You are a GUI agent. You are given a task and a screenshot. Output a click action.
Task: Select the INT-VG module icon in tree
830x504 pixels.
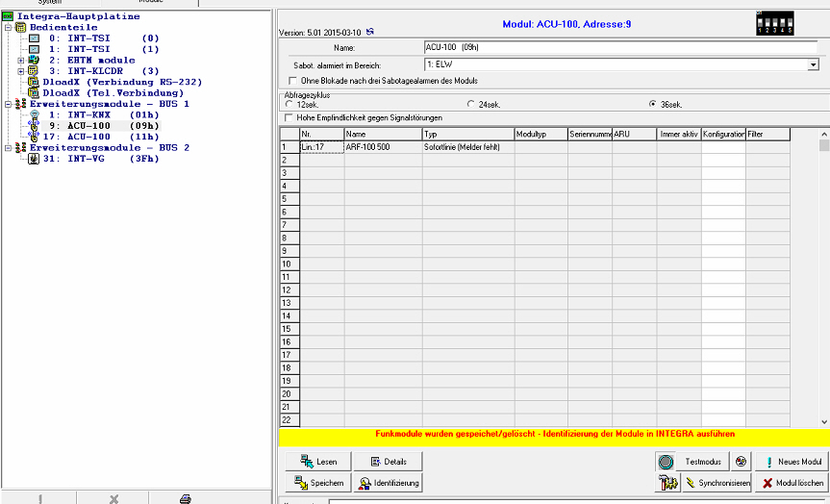(34, 159)
